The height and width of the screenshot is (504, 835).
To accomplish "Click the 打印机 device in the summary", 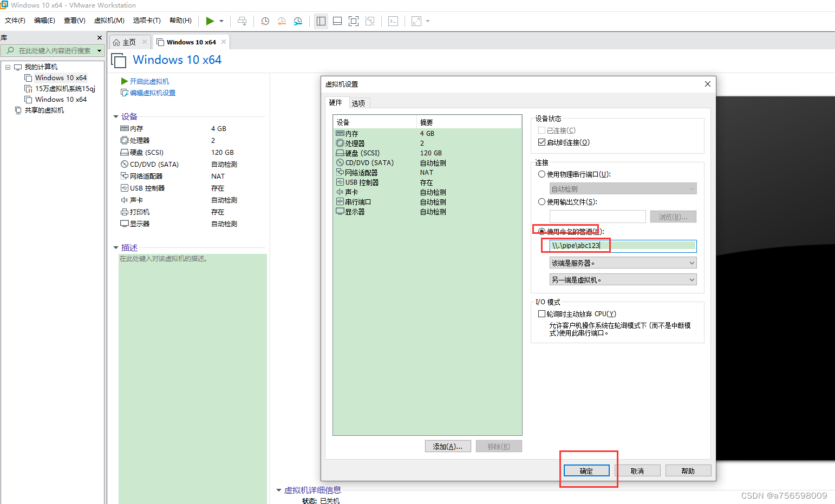I will pyautogui.click(x=140, y=212).
